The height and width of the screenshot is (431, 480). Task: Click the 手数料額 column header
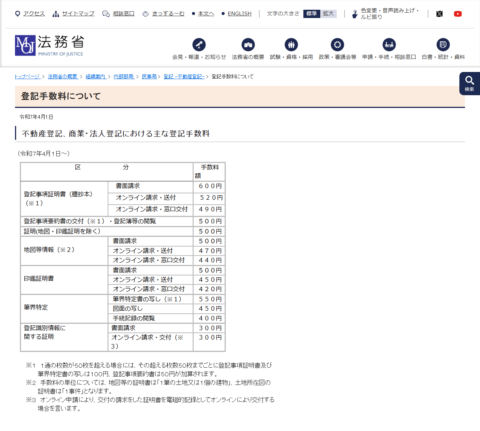point(209,172)
